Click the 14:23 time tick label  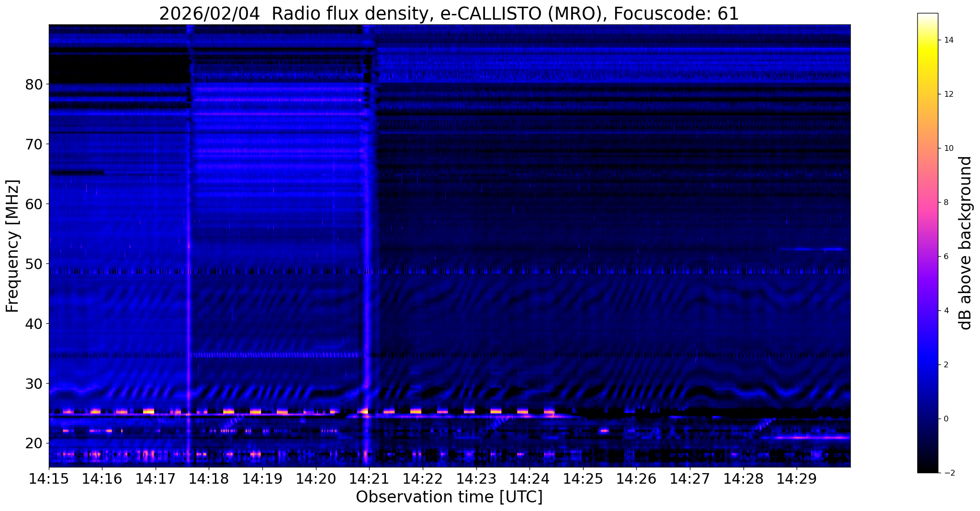coord(476,479)
